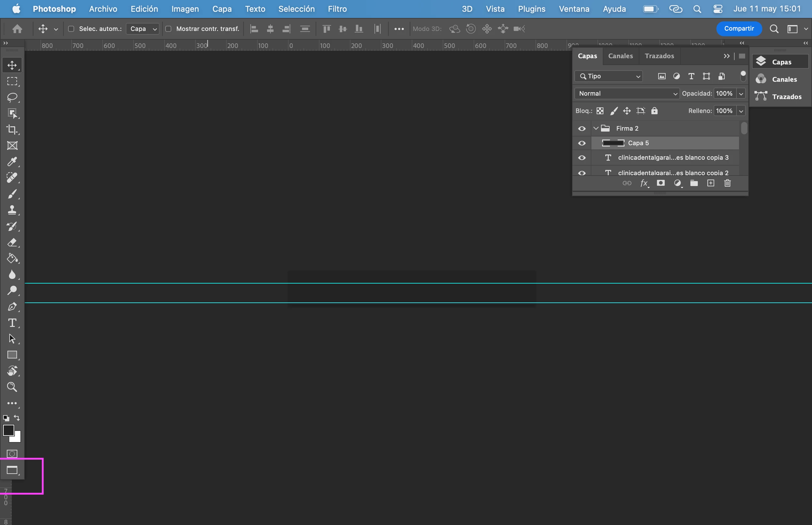Open the Normal blend mode dropdown
The image size is (812, 525).
click(x=627, y=93)
